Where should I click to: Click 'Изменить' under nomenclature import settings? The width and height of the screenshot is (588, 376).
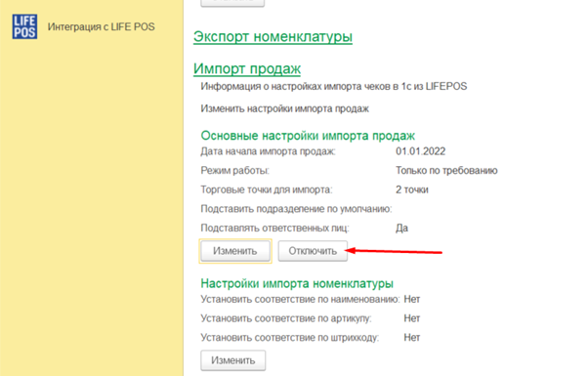pos(233,360)
